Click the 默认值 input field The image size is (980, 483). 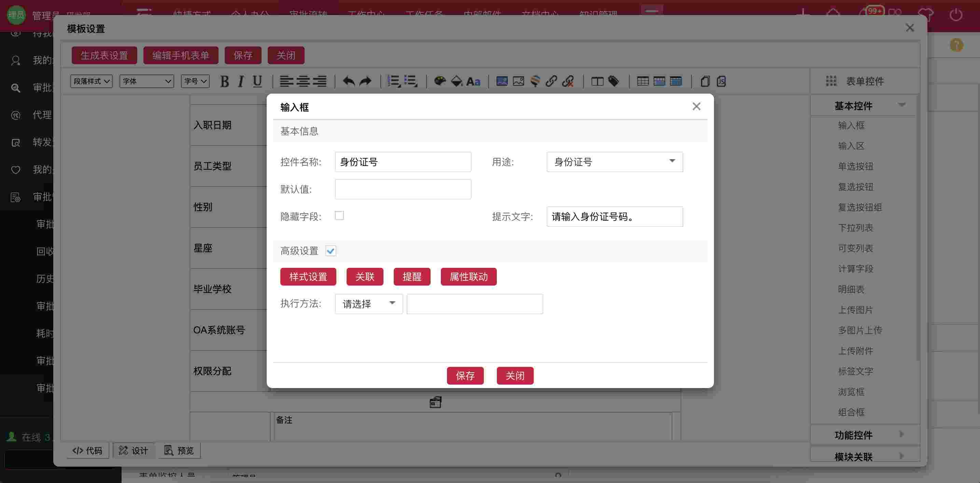pos(403,189)
